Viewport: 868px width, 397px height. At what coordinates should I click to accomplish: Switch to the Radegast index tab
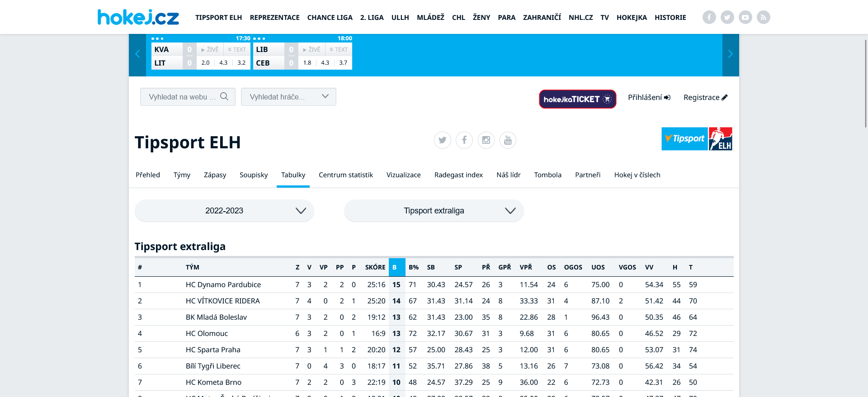coord(458,175)
